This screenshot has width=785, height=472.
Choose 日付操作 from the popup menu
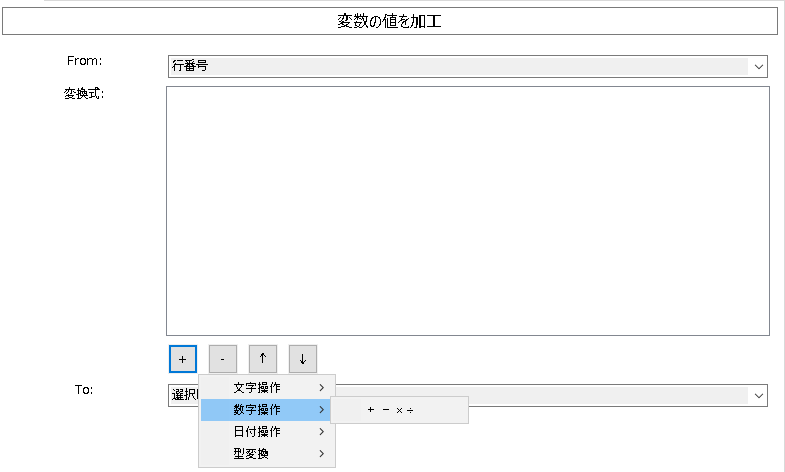pyautogui.click(x=257, y=432)
